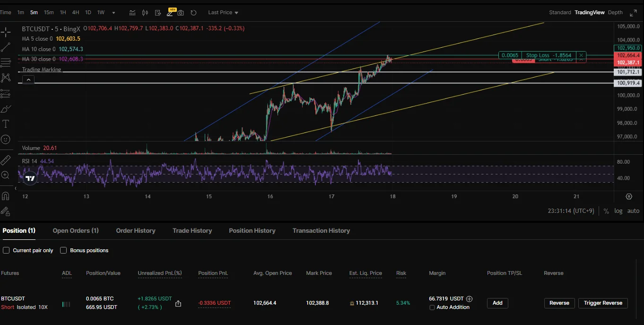Image resolution: width=644 pixels, height=325 pixels.
Task: Click the Reverse position button
Action: 559,303
